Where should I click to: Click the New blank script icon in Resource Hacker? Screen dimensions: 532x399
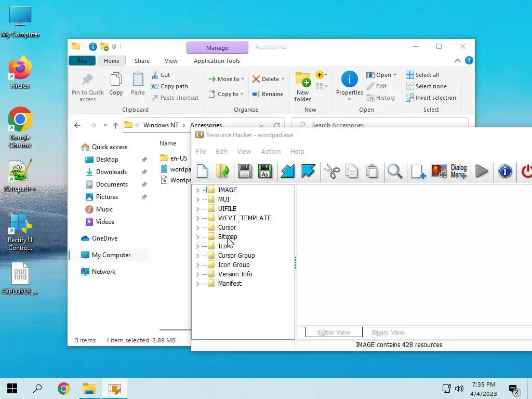coord(202,171)
